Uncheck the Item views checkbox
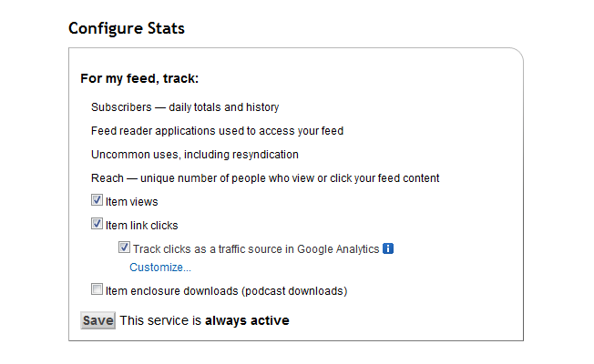Image resolution: width=594 pixels, height=364 pixels. (97, 200)
